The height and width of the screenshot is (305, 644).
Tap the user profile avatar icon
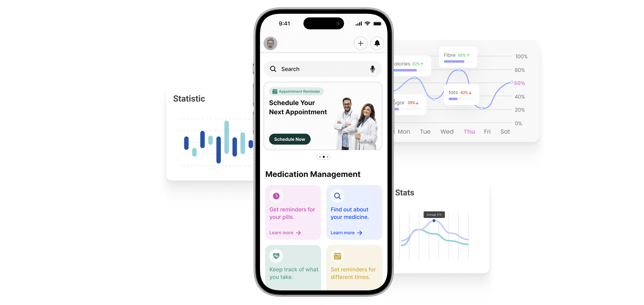point(271,43)
